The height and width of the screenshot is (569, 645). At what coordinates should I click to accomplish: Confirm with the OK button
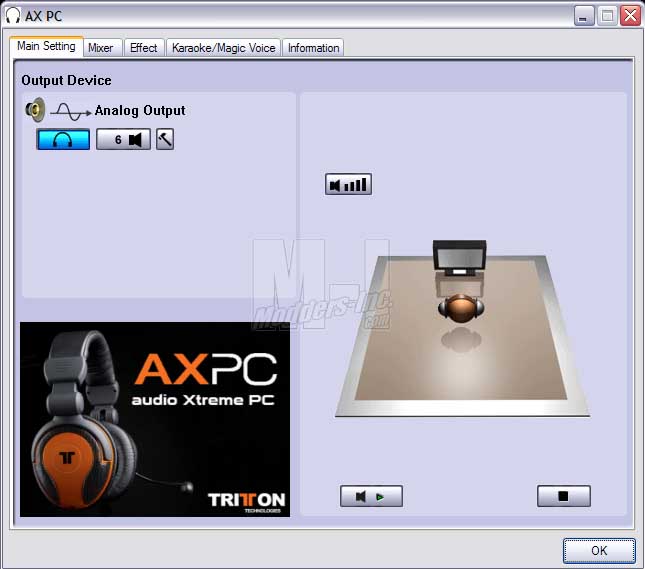(599, 550)
